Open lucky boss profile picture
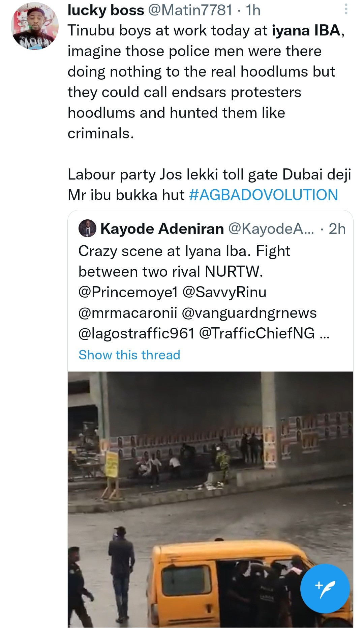 coord(34,26)
